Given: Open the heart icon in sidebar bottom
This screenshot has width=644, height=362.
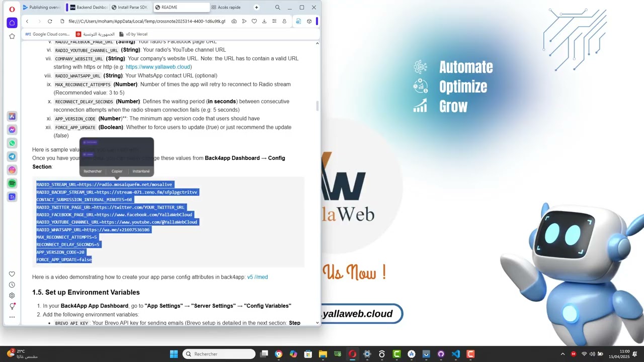Looking at the screenshot, I should pyautogui.click(x=12, y=274).
